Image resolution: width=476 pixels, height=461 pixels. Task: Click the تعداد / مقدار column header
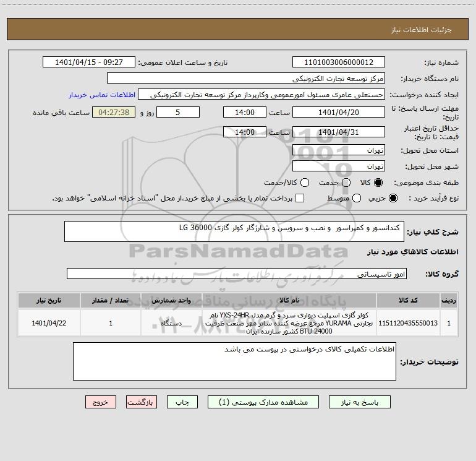[111, 300]
